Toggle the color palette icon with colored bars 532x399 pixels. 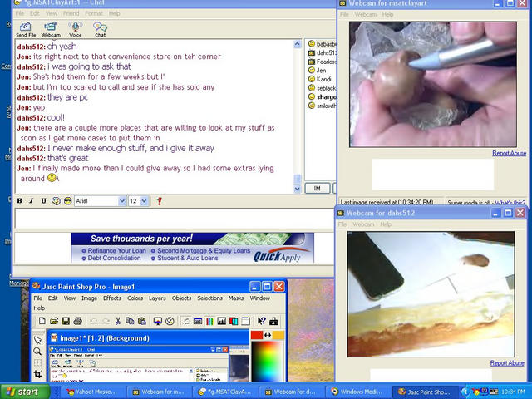point(209,321)
